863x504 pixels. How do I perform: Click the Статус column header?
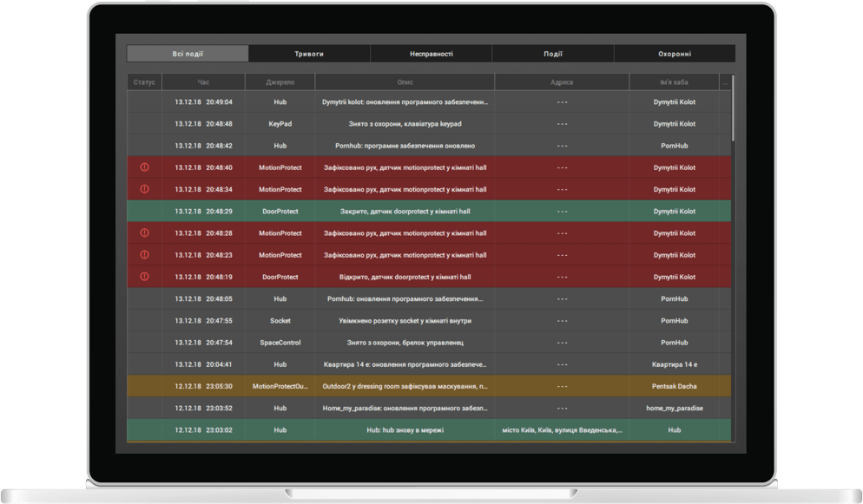click(144, 82)
